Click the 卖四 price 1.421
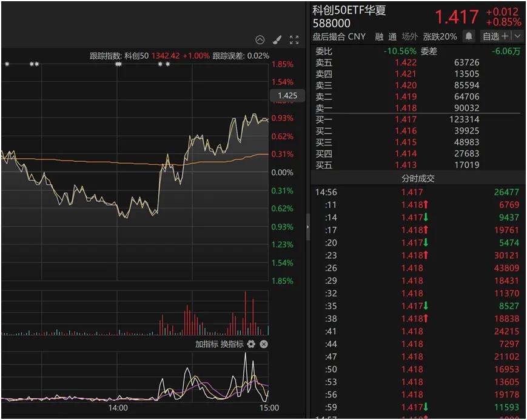 406,74
